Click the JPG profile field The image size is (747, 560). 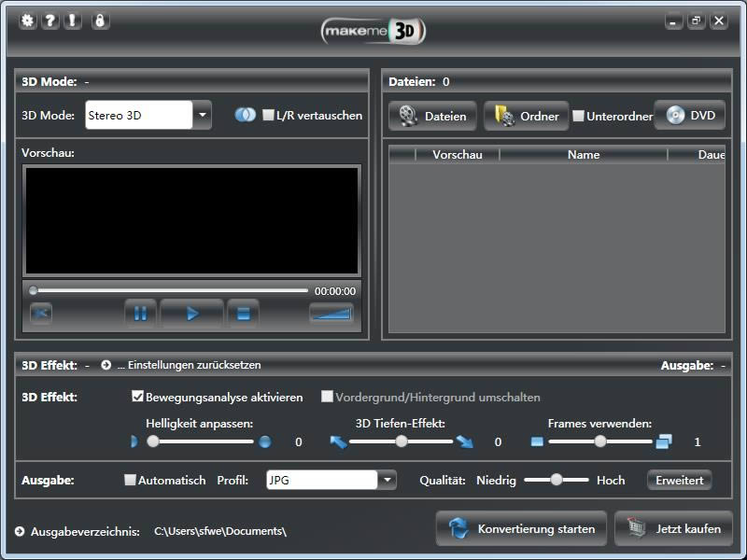tap(322, 480)
